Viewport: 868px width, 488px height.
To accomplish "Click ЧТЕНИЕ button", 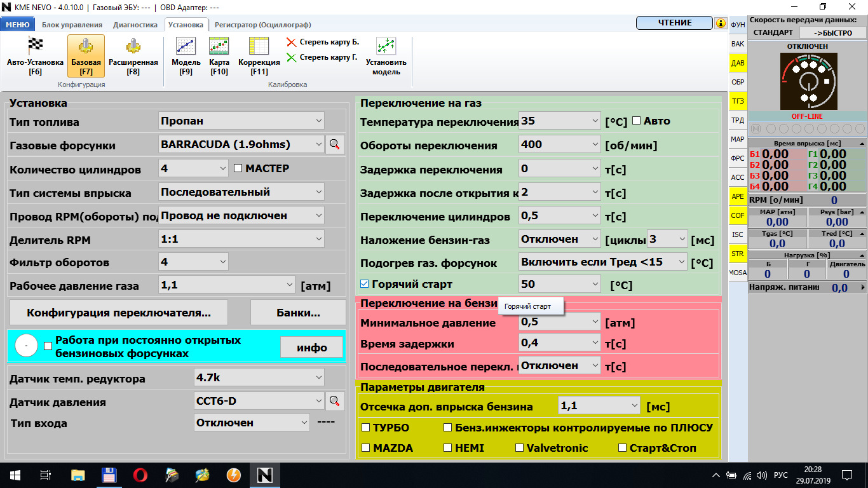I will click(x=675, y=23).
